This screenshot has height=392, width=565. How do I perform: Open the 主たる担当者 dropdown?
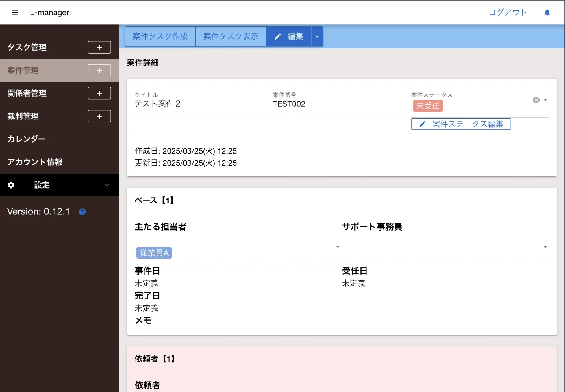[x=338, y=247]
